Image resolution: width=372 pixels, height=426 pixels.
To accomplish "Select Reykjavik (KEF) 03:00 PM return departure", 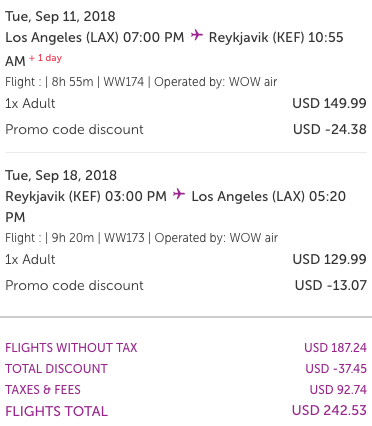I will tap(86, 196).
